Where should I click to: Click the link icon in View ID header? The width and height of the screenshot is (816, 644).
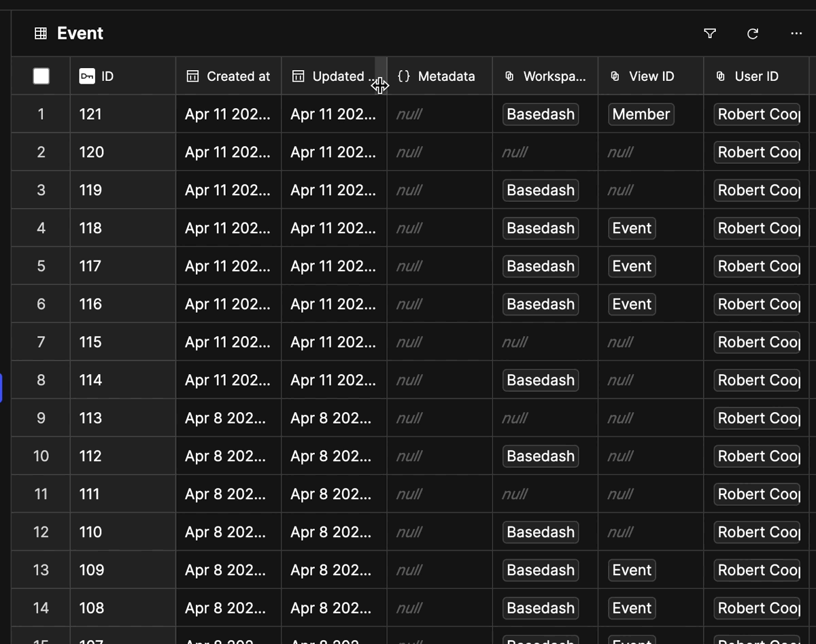coord(615,76)
